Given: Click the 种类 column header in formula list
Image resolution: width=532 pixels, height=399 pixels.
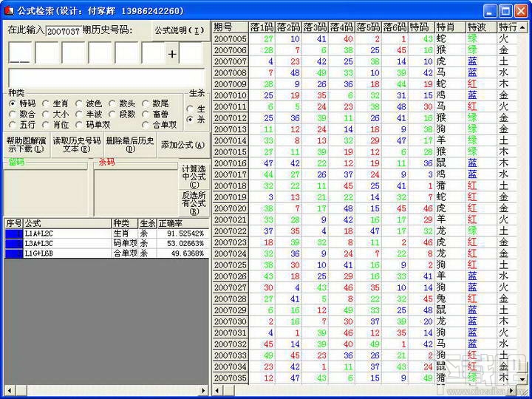Looking at the screenshot, I should (125, 223).
